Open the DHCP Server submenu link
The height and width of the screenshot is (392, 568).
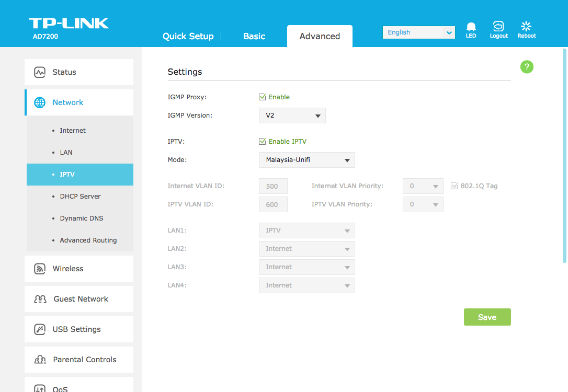tap(80, 197)
